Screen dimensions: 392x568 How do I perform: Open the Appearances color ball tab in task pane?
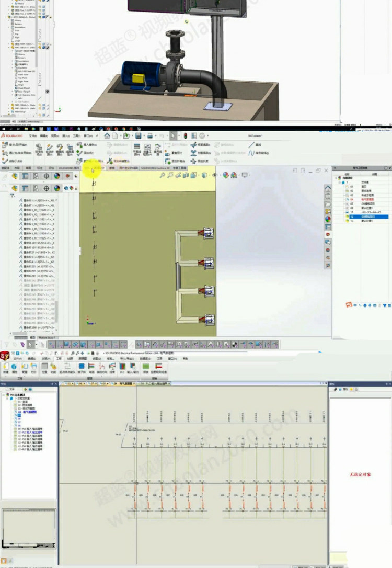328,219
